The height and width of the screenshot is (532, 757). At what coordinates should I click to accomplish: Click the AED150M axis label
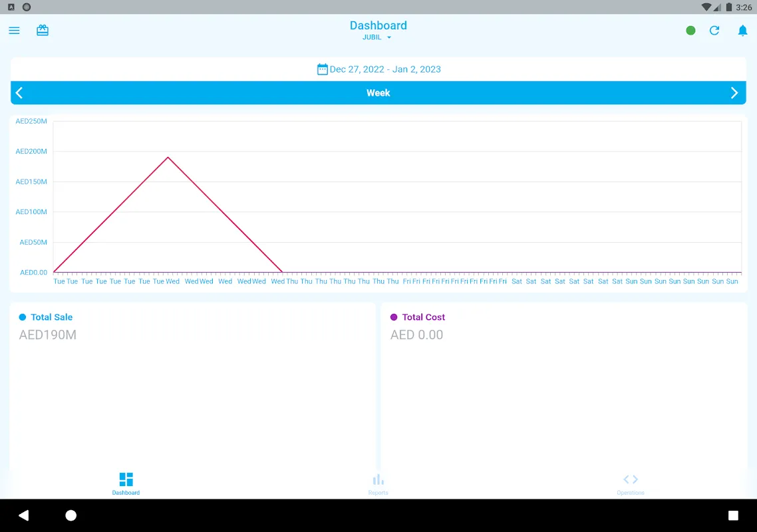point(31,182)
